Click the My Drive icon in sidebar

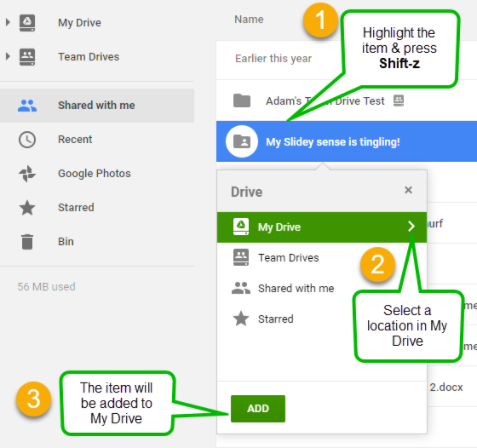(27, 23)
